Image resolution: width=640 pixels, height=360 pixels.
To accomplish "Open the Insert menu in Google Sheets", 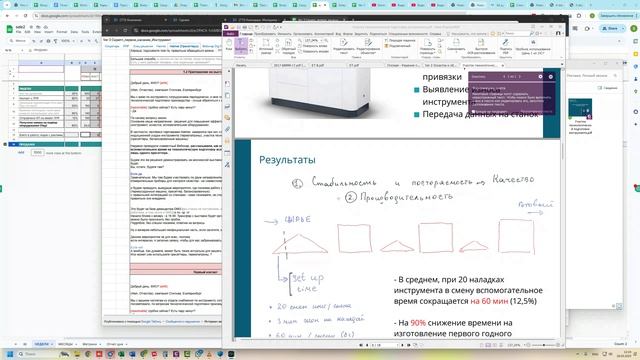I will (49, 32).
